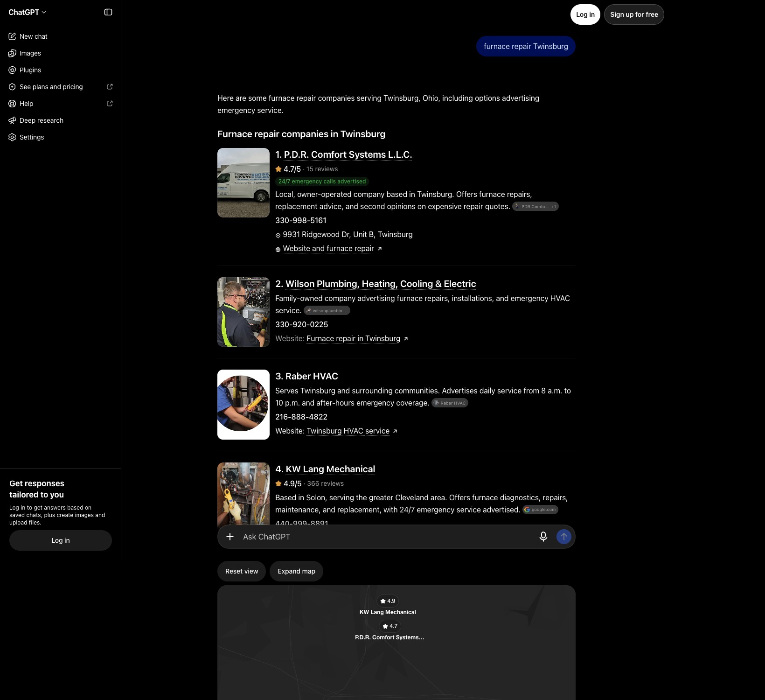Image resolution: width=765 pixels, height=700 pixels.
Task: Open Plugins in sidebar
Action: coord(61,70)
